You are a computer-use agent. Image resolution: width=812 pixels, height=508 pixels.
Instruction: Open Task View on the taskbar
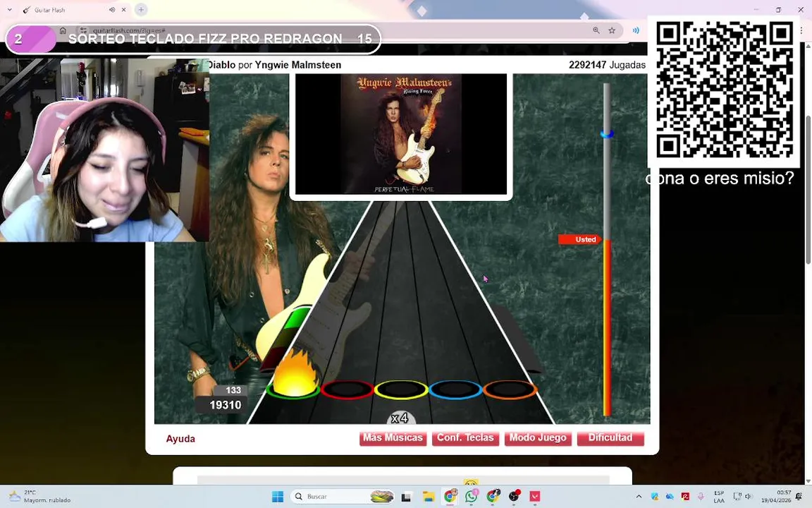click(407, 497)
